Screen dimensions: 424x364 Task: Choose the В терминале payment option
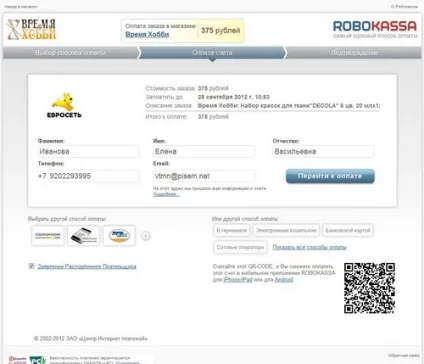pos(232,230)
